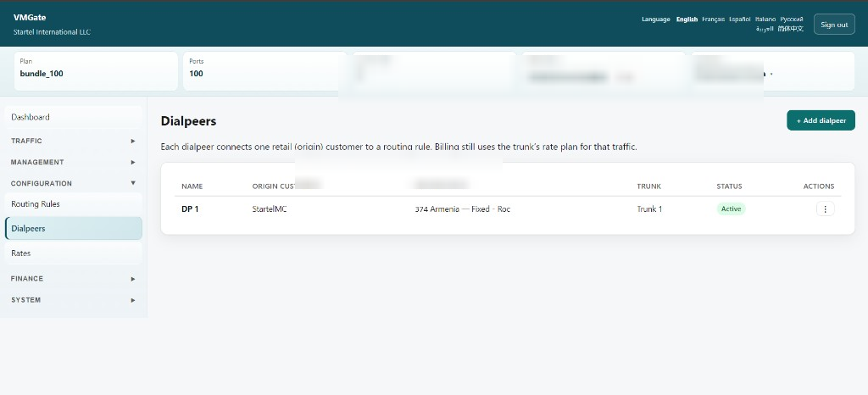The width and height of the screenshot is (868, 395).
Task: Click the bundle_100 plan card
Action: (x=96, y=71)
